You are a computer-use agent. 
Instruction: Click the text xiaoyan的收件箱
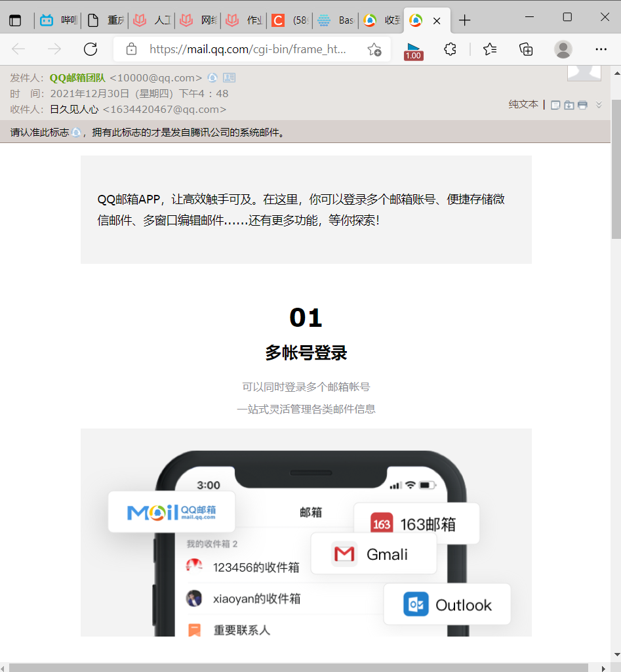(x=256, y=598)
